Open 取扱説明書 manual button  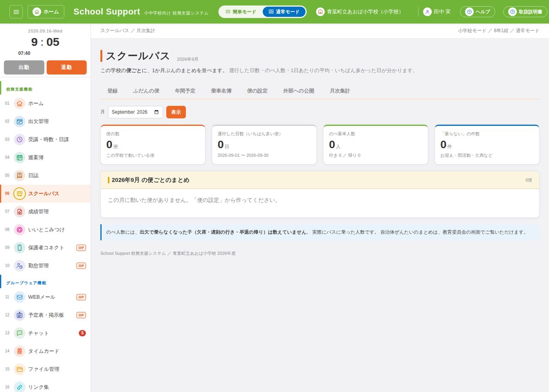pos(526,11)
